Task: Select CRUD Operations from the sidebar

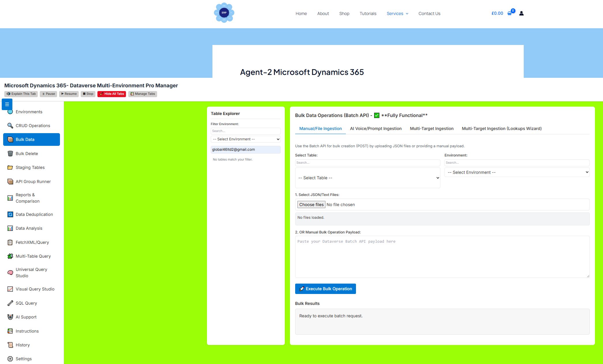Action: [x=33, y=125]
